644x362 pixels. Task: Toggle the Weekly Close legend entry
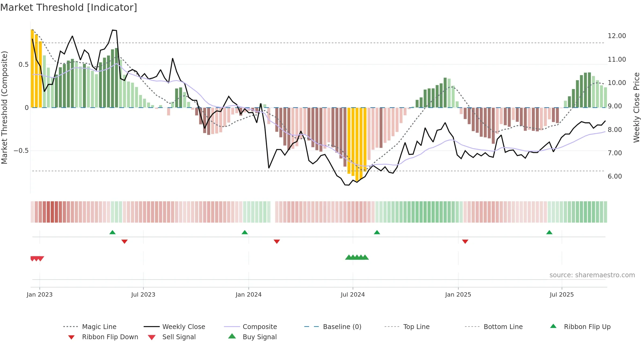click(174, 327)
